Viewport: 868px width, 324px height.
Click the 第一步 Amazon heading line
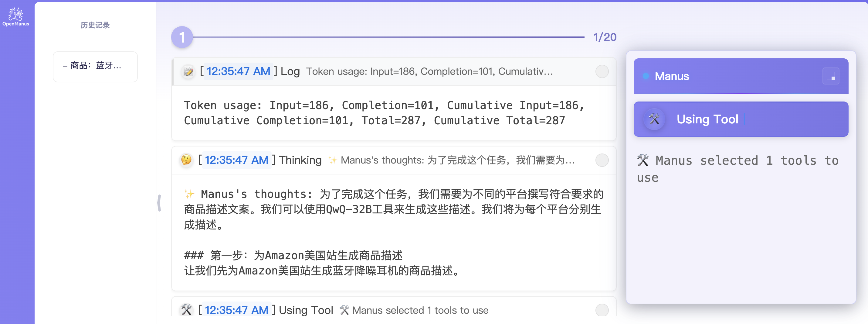(x=293, y=256)
